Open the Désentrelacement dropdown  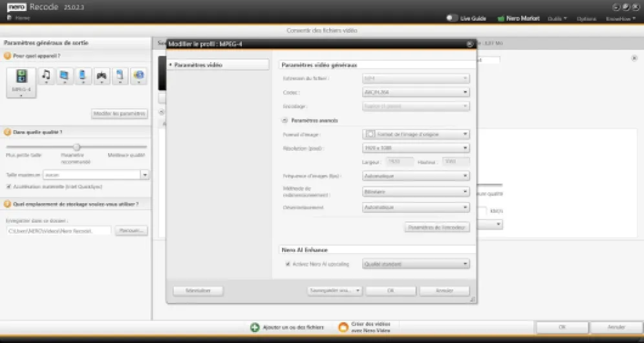[416, 207]
